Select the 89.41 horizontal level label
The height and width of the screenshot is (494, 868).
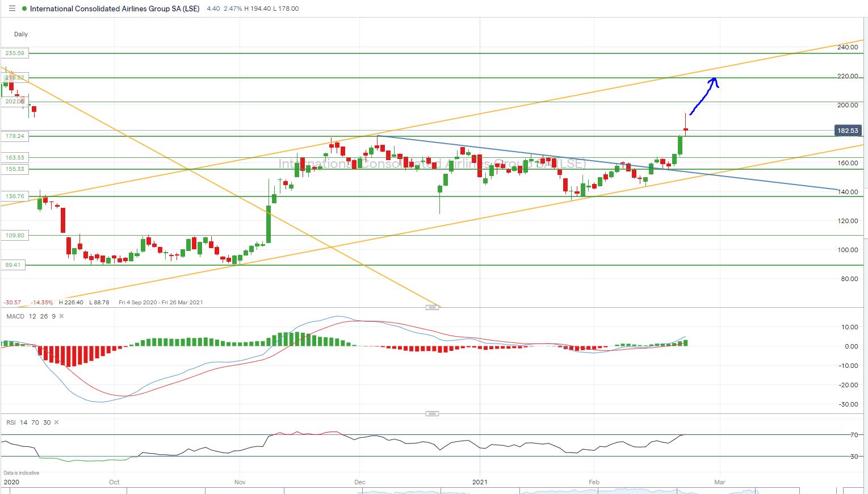point(13,265)
